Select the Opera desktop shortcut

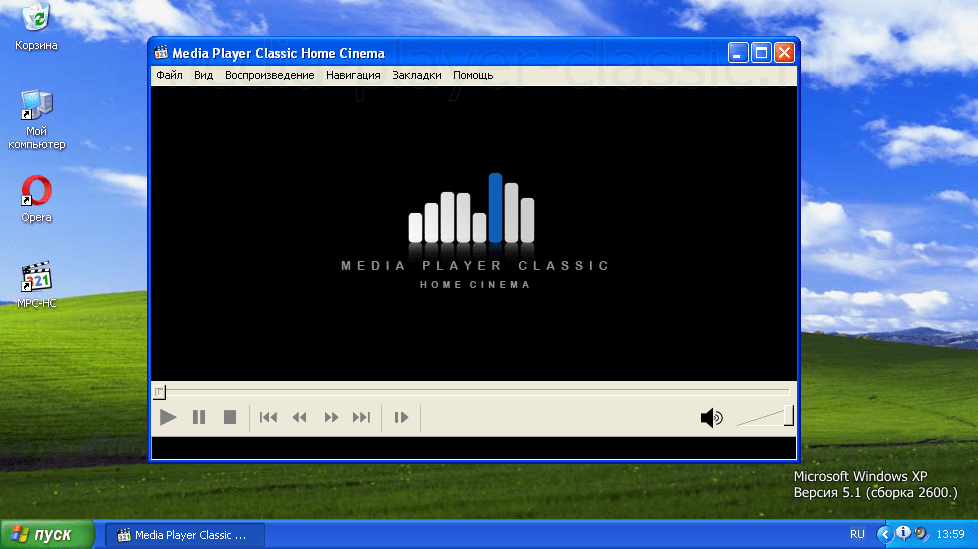36,200
